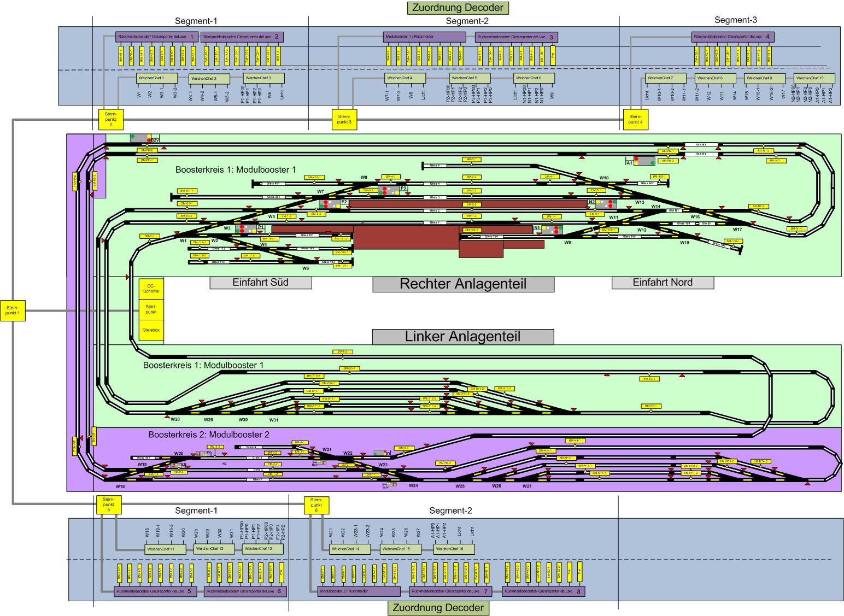The width and height of the screenshot is (844, 616).
Task: Select the WeichenChef 15 box
Action: [x=400, y=549]
